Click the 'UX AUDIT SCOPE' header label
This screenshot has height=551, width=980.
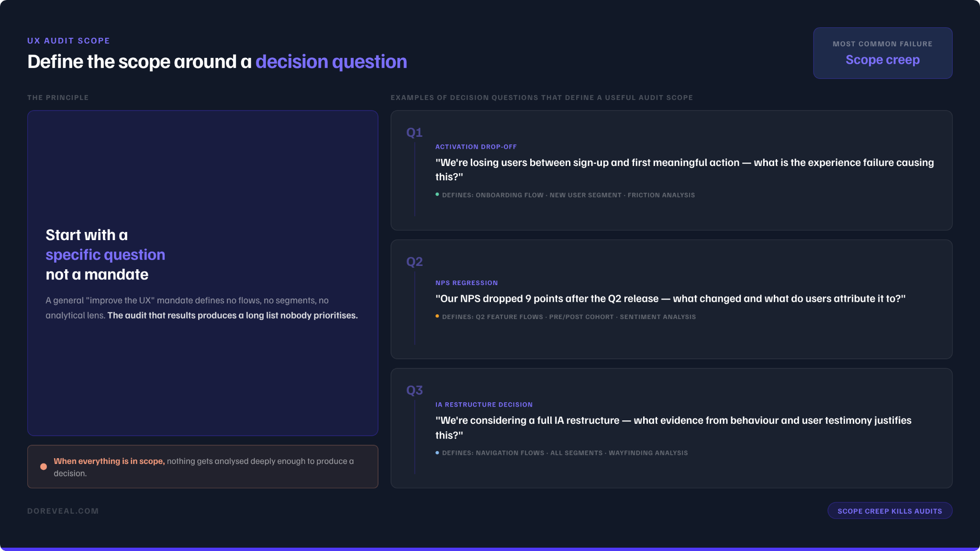coord(68,41)
